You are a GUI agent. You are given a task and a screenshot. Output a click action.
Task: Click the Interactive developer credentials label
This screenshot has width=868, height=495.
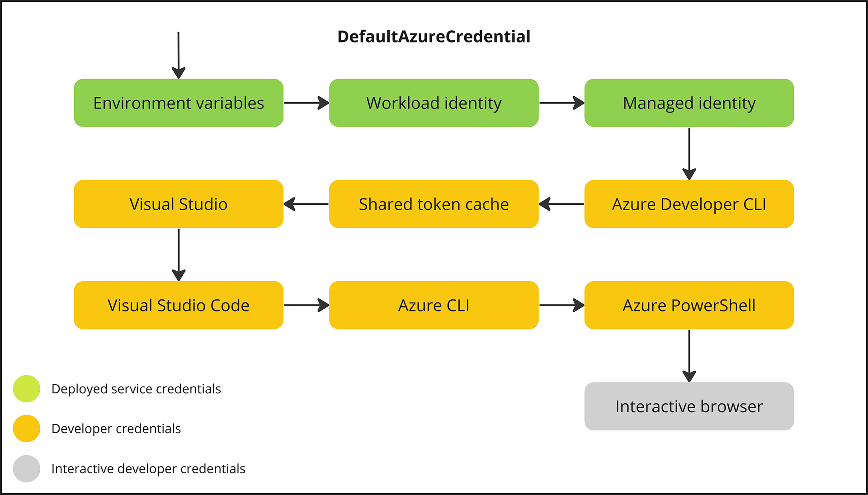(148, 469)
